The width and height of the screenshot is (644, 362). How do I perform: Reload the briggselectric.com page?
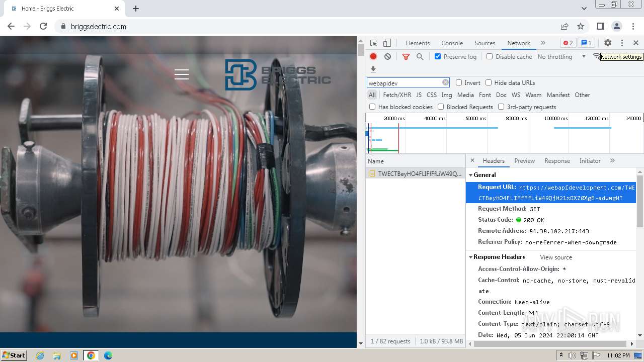pyautogui.click(x=43, y=26)
